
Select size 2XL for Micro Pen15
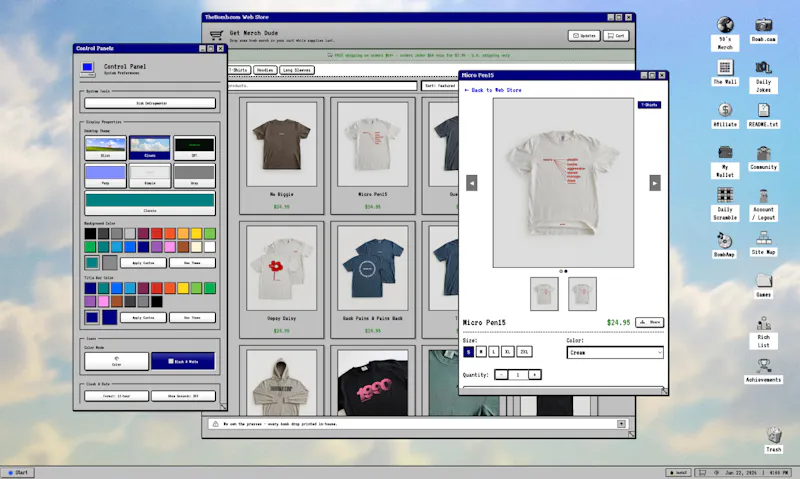click(x=524, y=351)
